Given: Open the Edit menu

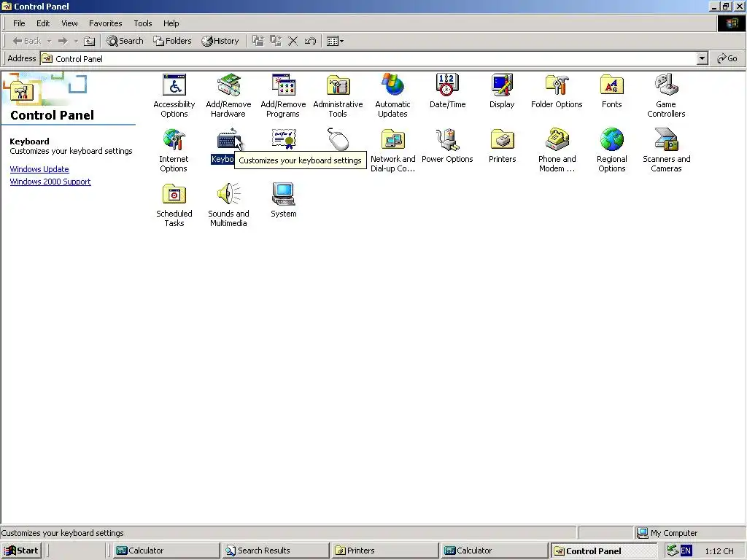Looking at the screenshot, I should 43,23.
